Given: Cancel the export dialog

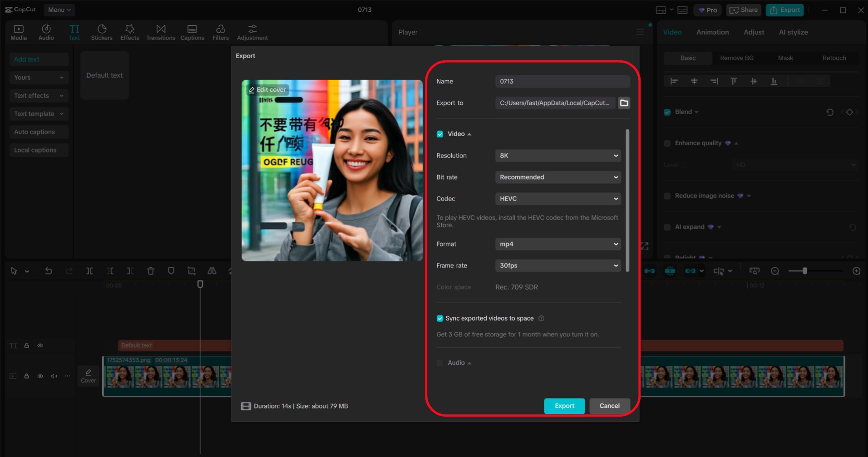Looking at the screenshot, I should tap(609, 406).
